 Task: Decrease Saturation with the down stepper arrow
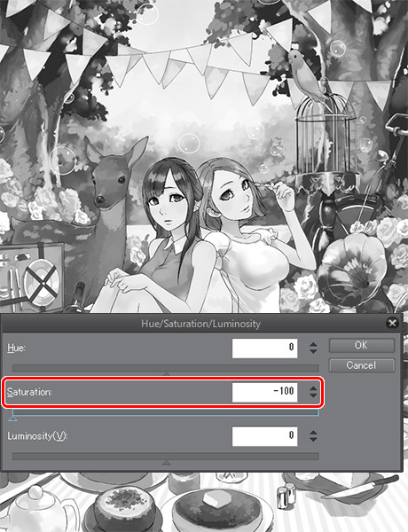tap(313, 395)
